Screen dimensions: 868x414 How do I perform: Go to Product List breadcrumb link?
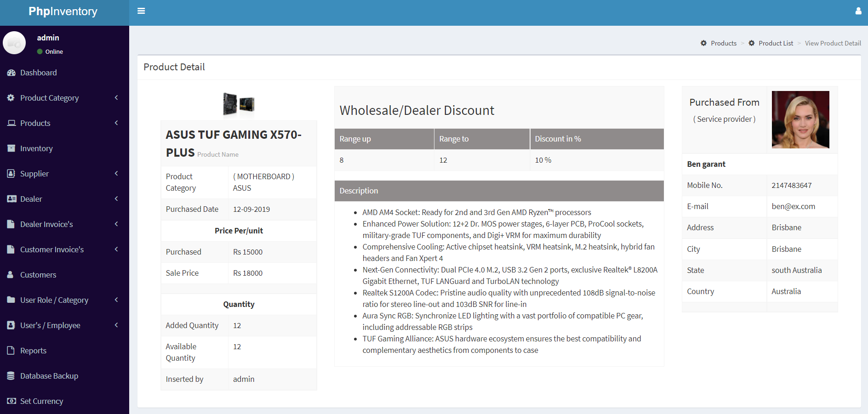[776, 43]
